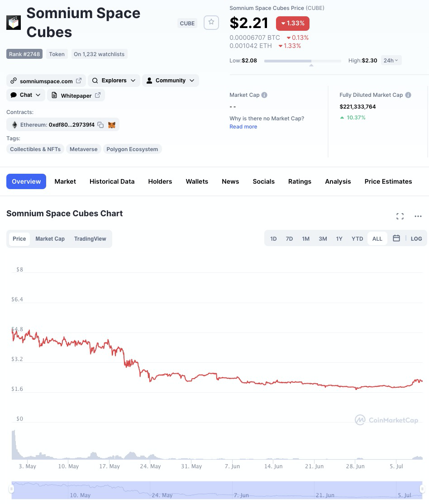The width and height of the screenshot is (429, 504).
Task: Expand the Explorers dropdown
Action: 114,81
